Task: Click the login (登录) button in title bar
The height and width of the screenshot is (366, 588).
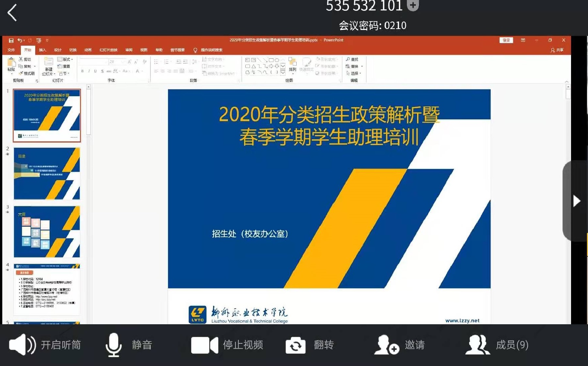Action: tap(506, 40)
